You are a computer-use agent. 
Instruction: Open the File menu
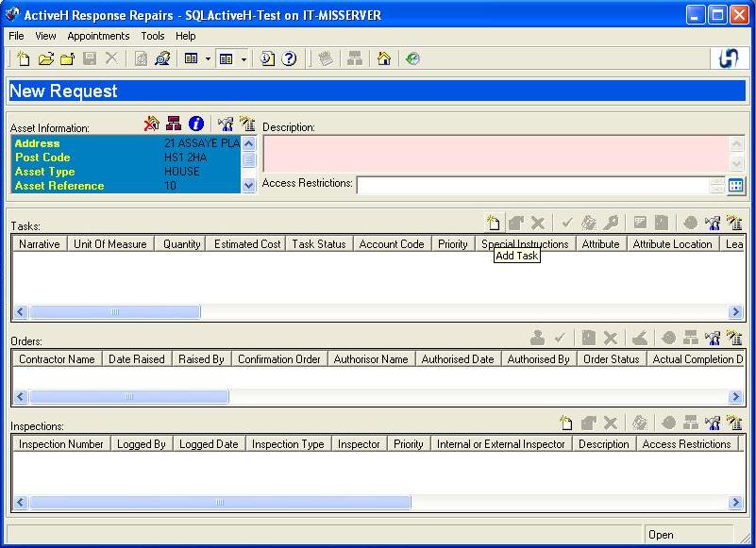pyautogui.click(x=16, y=36)
